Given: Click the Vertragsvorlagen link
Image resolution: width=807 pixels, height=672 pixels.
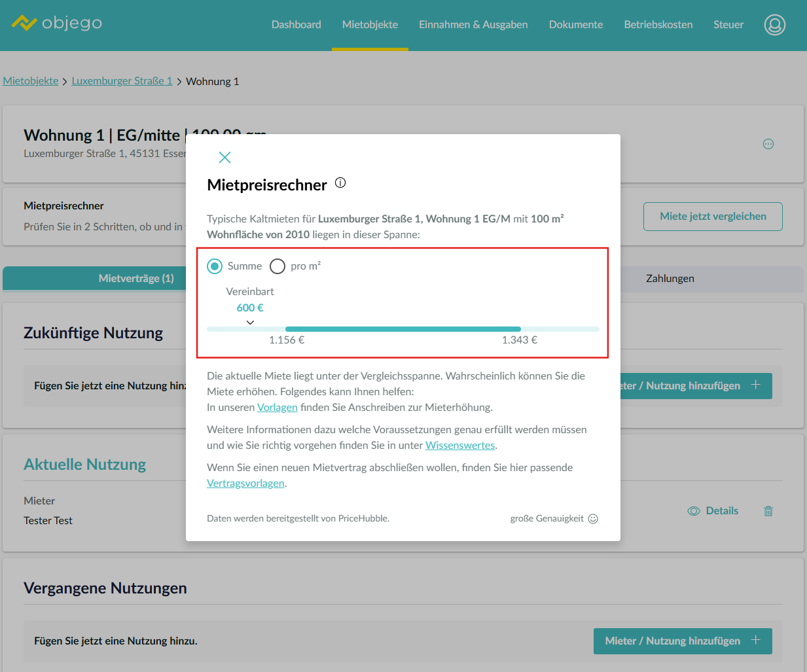Looking at the screenshot, I should click(x=245, y=484).
